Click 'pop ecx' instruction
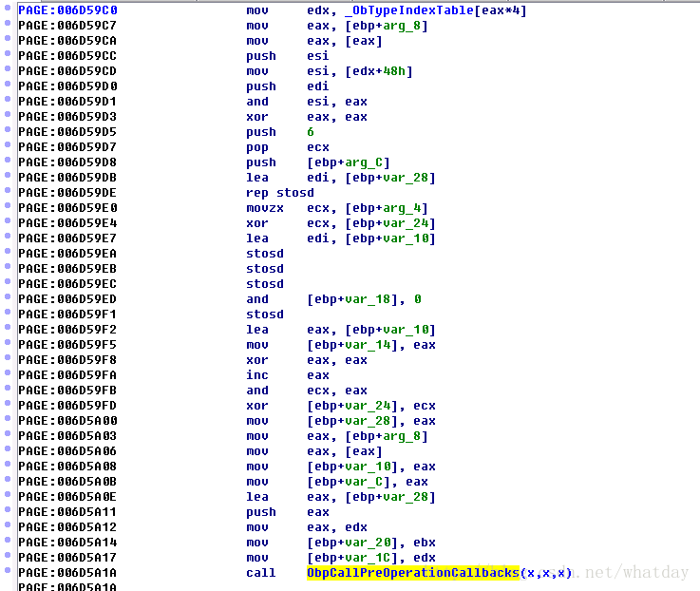 288,147
